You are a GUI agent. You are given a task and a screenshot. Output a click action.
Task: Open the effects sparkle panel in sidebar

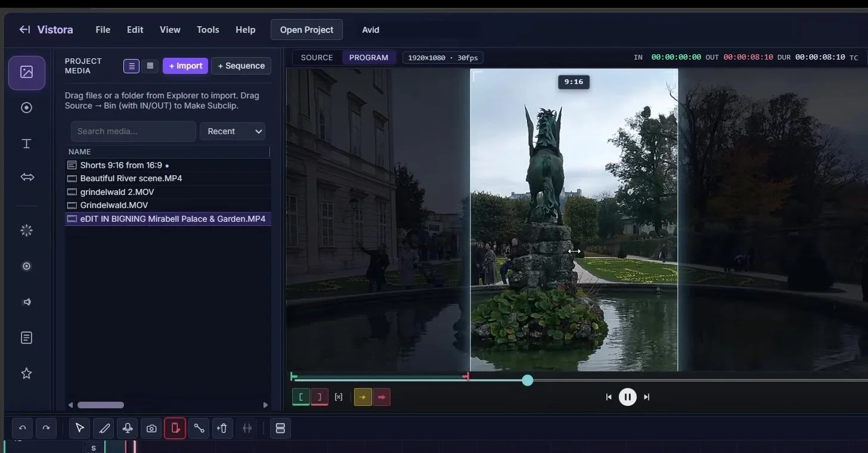click(x=26, y=231)
